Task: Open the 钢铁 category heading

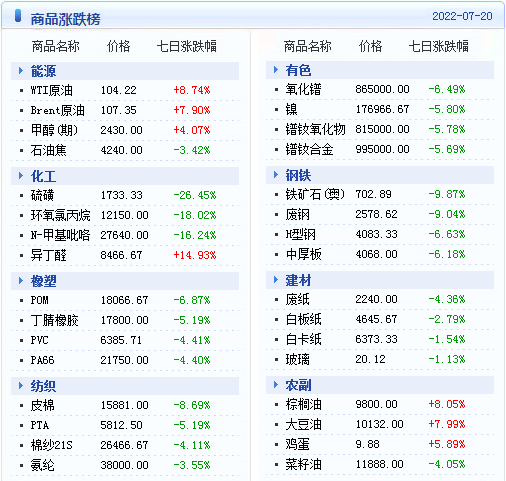Action: coord(298,175)
